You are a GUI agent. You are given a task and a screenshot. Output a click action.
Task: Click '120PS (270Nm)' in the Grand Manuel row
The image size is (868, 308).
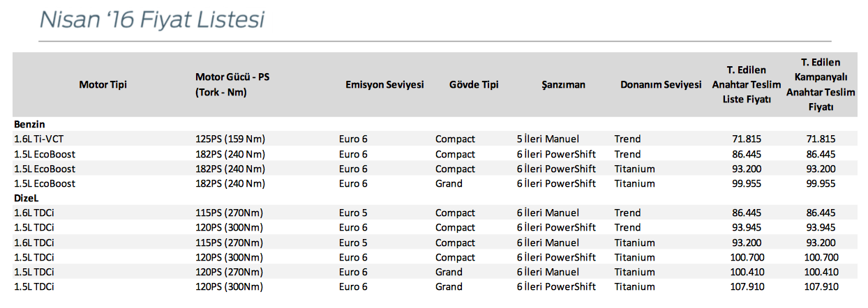pyautogui.click(x=230, y=272)
